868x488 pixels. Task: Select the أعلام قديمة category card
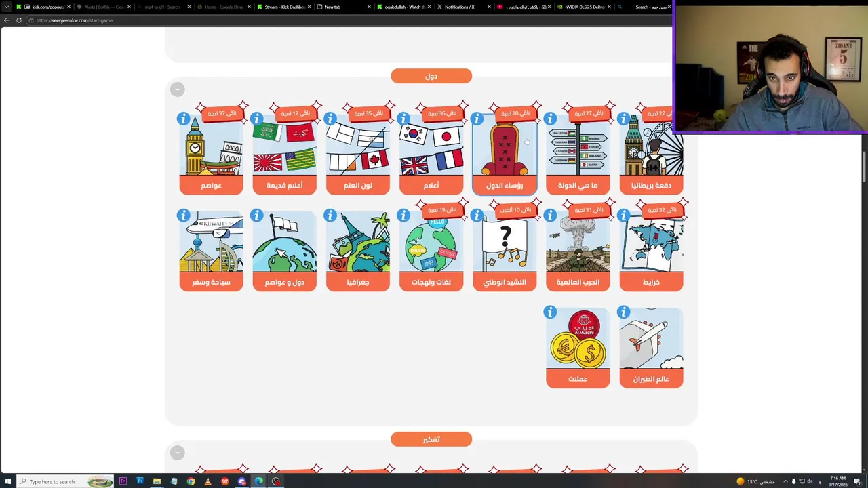(284, 155)
